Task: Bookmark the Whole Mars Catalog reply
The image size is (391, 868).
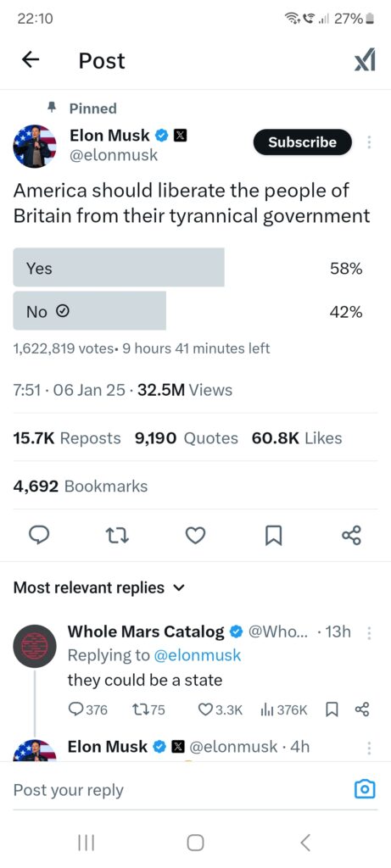Action: pos(331,709)
